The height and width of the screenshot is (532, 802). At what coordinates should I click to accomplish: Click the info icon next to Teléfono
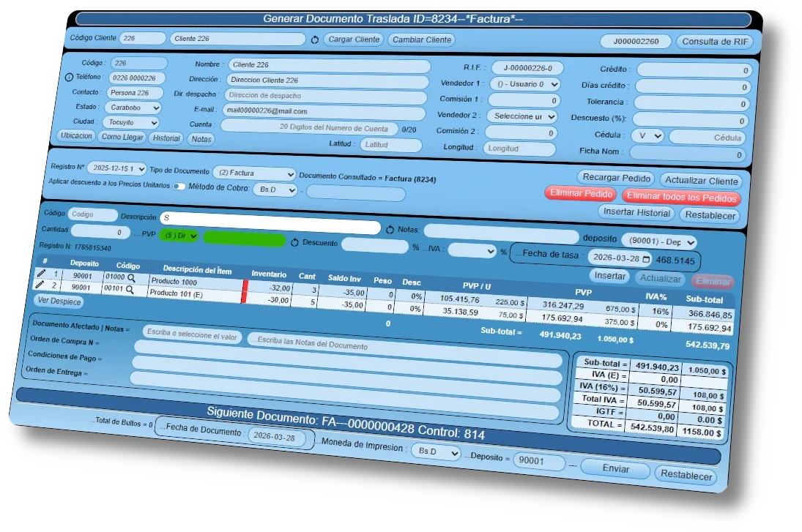click(x=70, y=77)
